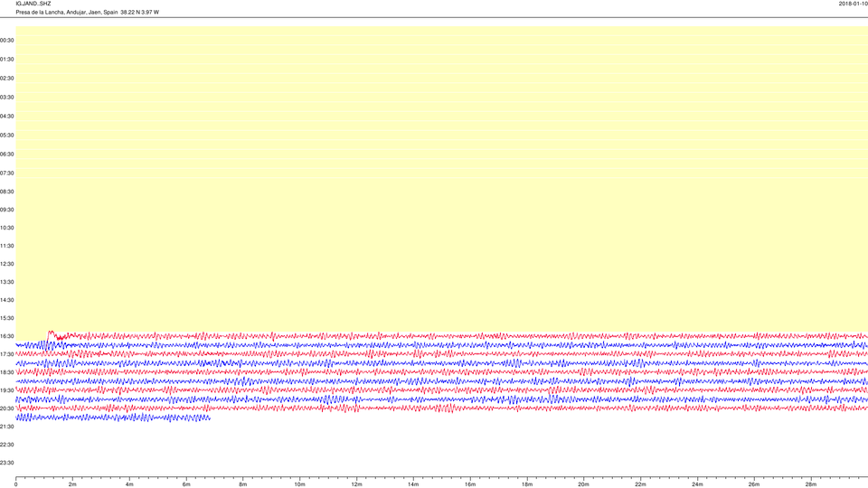Screen dimensions: 868x488
Task: Select the Presa de la Lancha location text
Action: (87, 12)
